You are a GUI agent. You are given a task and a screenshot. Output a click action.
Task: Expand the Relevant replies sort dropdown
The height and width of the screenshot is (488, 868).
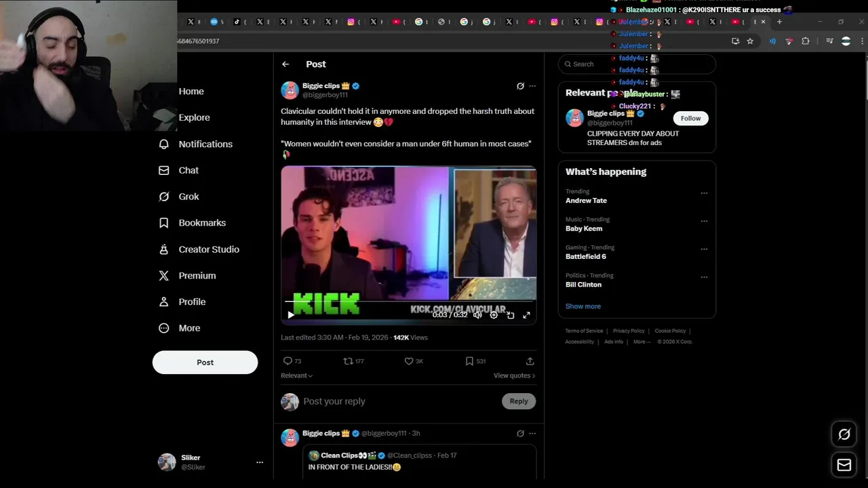click(297, 375)
